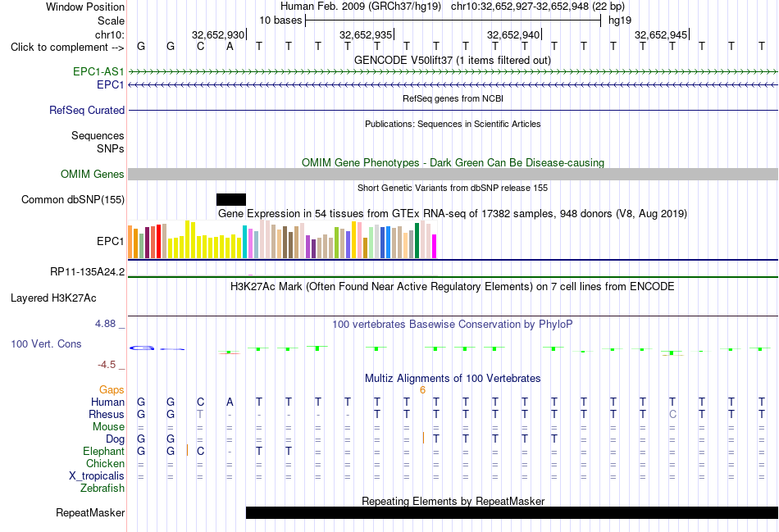Image resolution: width=779 pixels, height=532 pixels.
Task: Click the Chicken species label
Action: point(105,463)
